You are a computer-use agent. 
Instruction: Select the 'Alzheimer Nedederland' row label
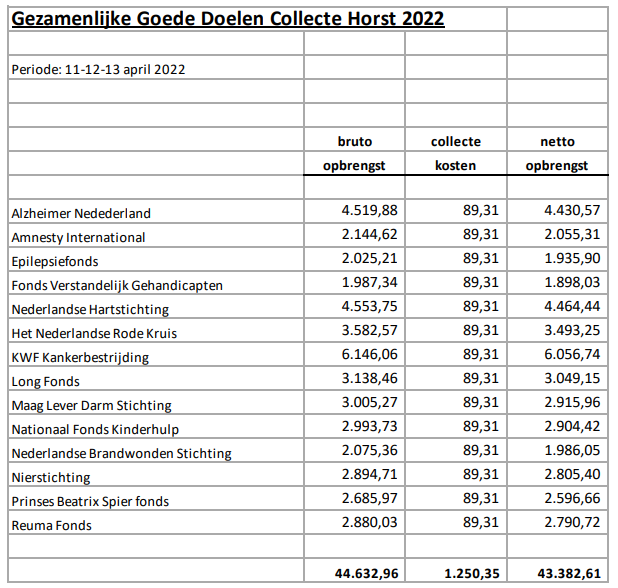pyautogui.click(x=81, y=214)
